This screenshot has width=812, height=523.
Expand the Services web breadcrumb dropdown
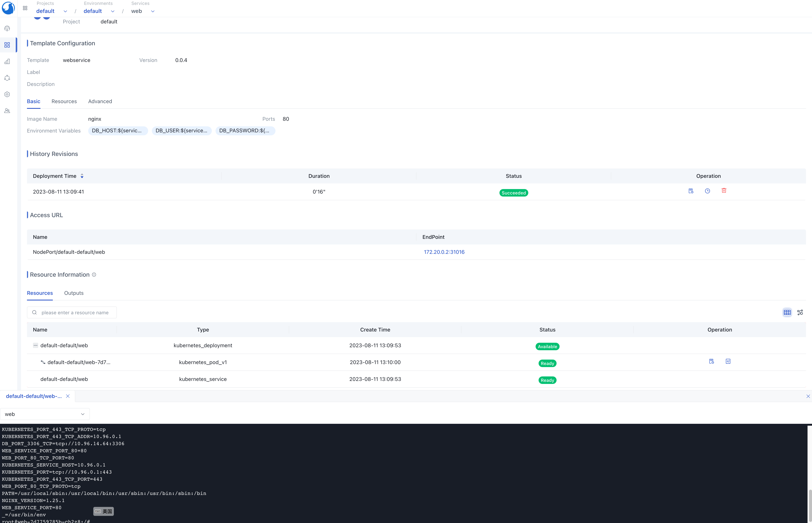153,11
